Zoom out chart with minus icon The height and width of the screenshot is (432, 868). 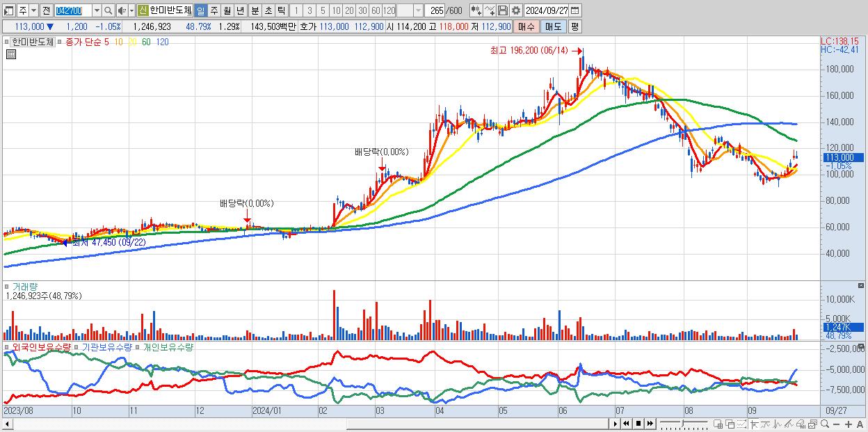[836, 424]
